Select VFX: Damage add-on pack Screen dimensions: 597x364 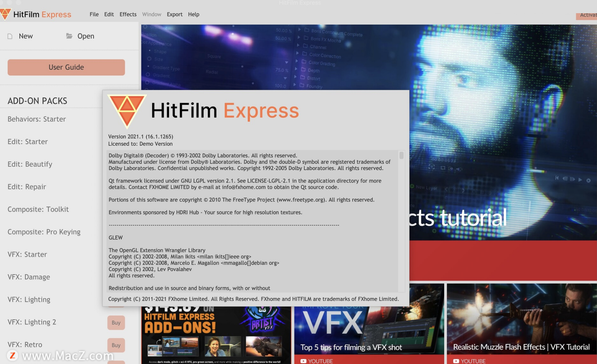pyautogui.click(x=29, y=277)
